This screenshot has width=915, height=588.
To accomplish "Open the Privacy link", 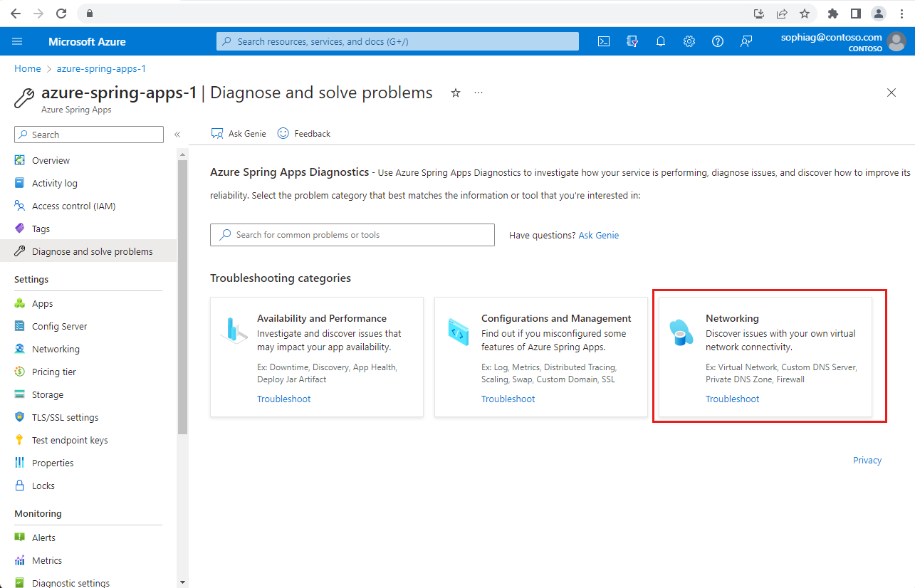I will [867, 460].
